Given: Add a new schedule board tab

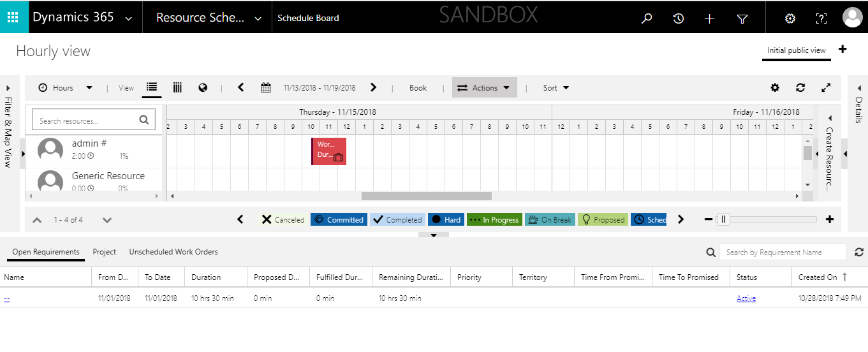Looking at the screenshot, I should (842, 49).
